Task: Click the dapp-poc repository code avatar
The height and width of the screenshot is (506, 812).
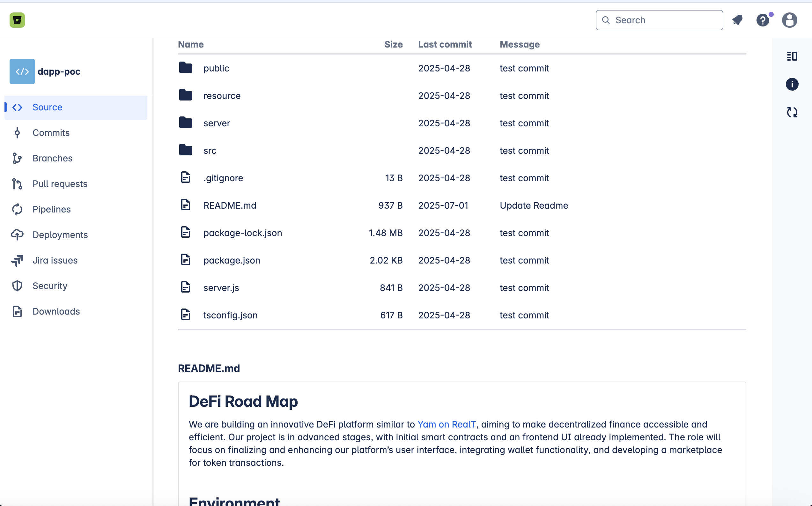Action: click(x=22, y=71)
